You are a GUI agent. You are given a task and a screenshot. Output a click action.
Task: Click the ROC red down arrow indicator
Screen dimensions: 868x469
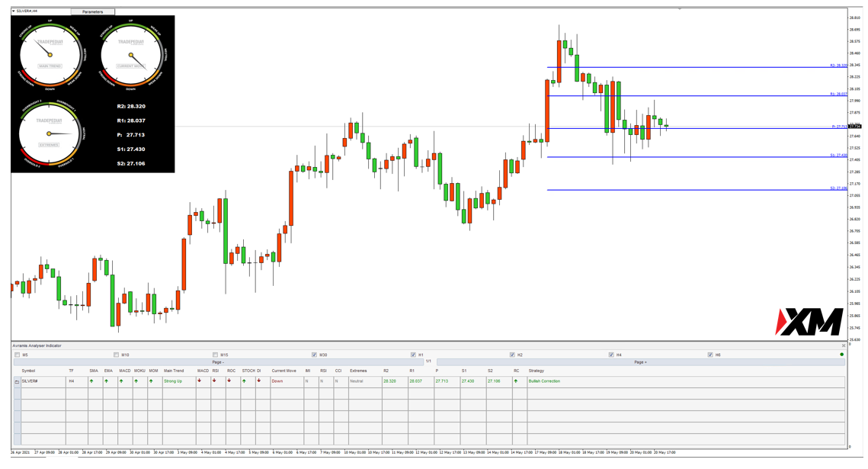(x=229, y=381)
